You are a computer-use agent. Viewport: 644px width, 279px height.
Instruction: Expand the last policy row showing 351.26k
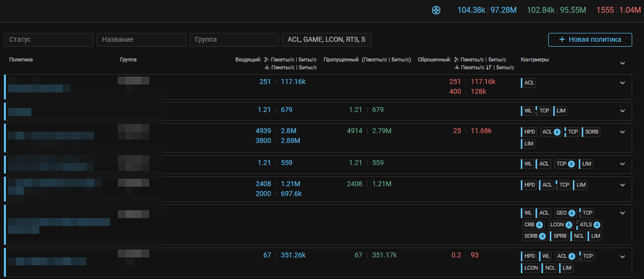[x=622, y=256]
